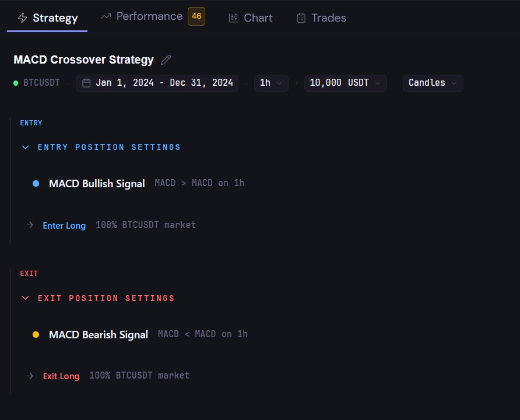
Task: Click the Performance trend arrow icon
Action: pos(106,16)
